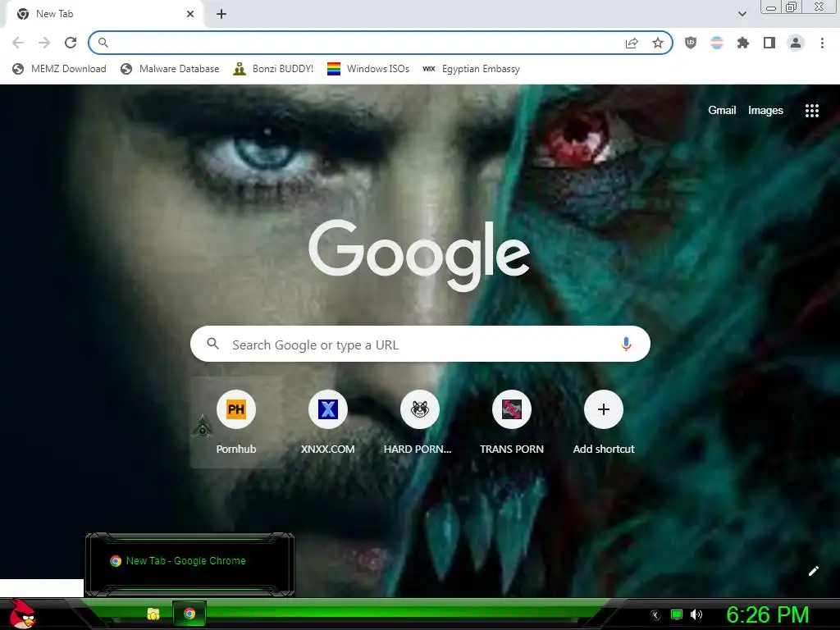Open the Egyptian Embassy bookmark
The image size is (840, 630).
(471, 69)
